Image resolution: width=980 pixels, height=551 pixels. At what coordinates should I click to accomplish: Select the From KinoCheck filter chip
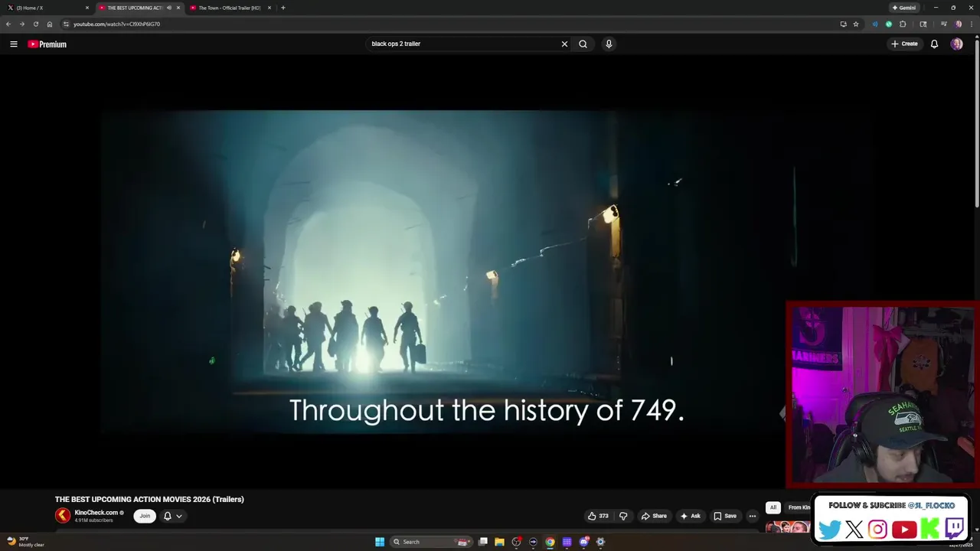click(x=799, y=507)
